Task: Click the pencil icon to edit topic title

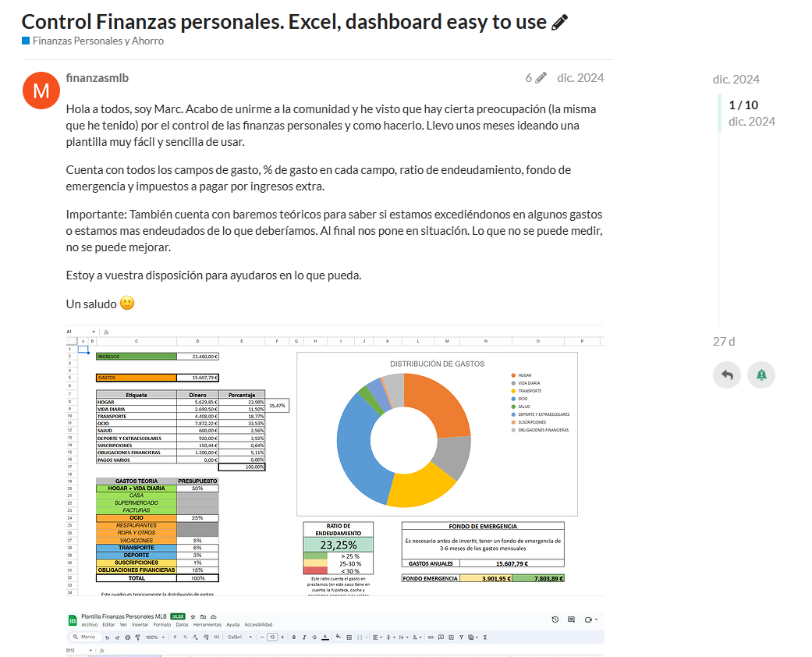Action: 559,23
